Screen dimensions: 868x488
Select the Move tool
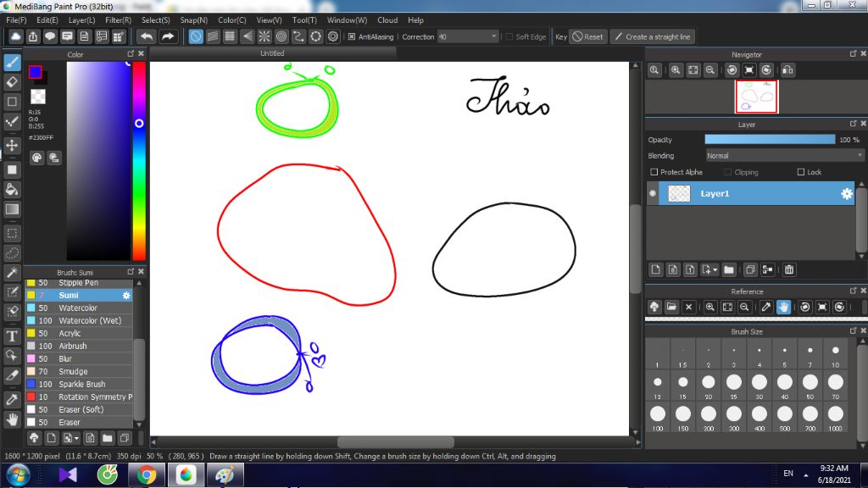[12, 145]
